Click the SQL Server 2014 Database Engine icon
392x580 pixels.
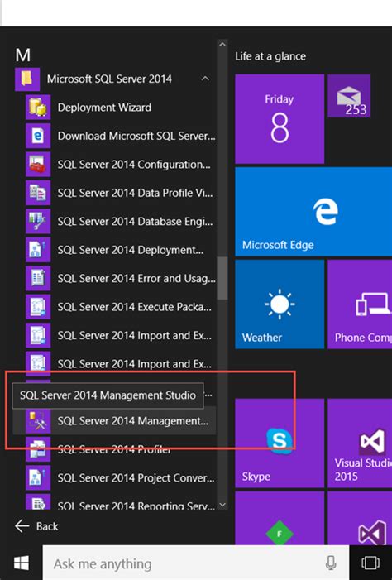click(38, 221)
